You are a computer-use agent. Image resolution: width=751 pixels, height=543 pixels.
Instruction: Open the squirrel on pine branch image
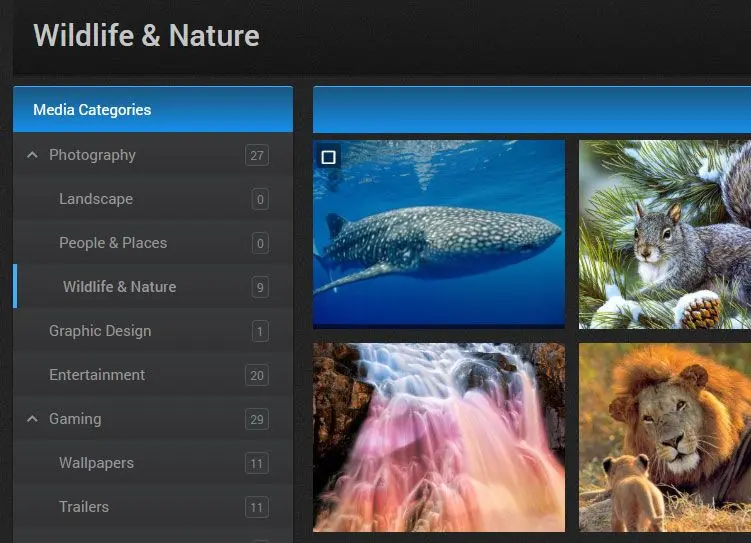click(x=664, y=234)
